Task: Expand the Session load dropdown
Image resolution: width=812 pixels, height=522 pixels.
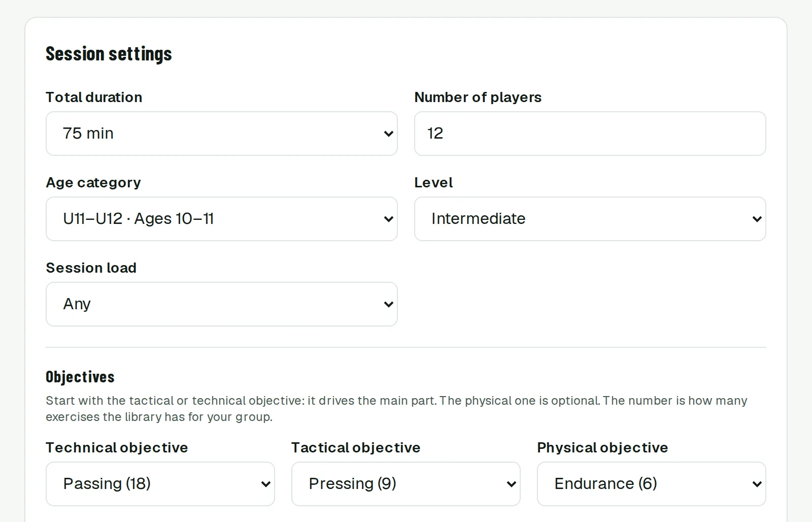Action: tap(221, 304)
